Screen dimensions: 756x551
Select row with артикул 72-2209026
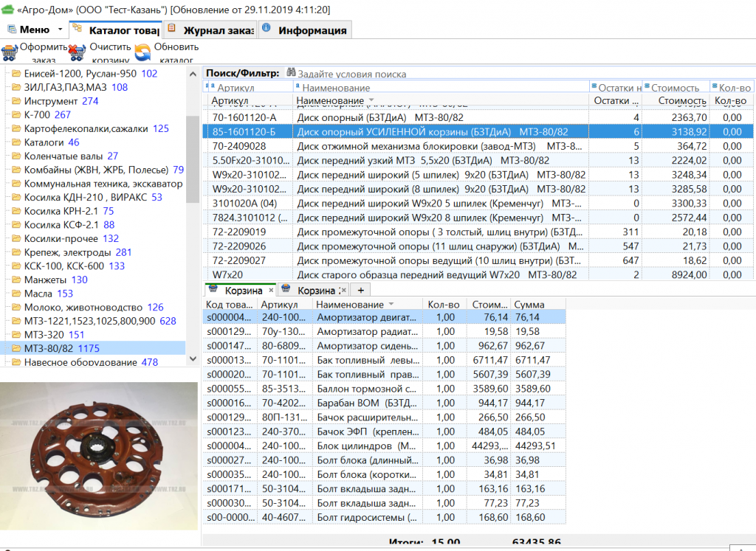point(478,246)
